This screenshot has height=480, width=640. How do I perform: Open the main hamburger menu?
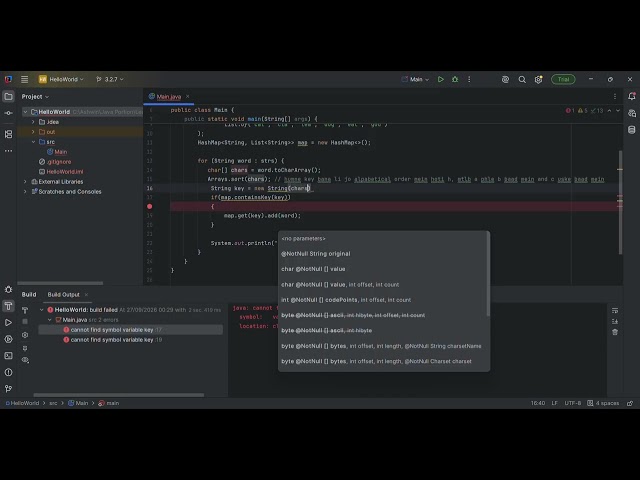(24, 79)
